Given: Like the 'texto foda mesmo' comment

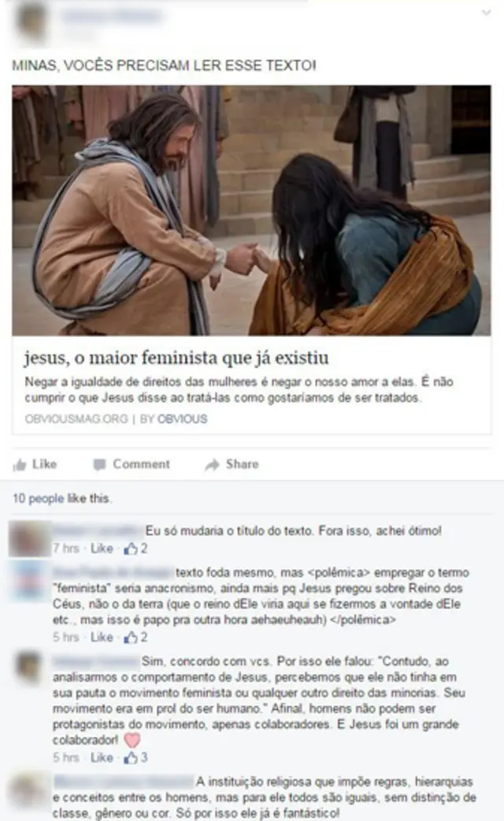Looking at the screenshot, I should (x=102, y=637).
